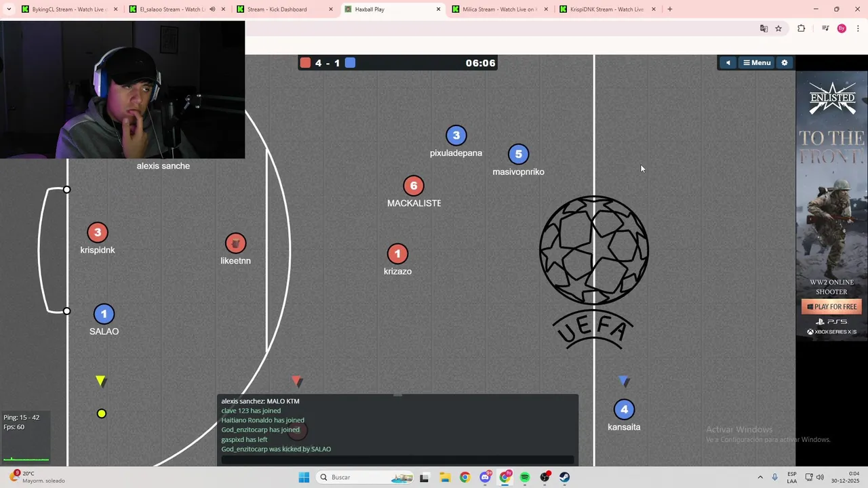Click blue player 3 pixuladepana

456,136
